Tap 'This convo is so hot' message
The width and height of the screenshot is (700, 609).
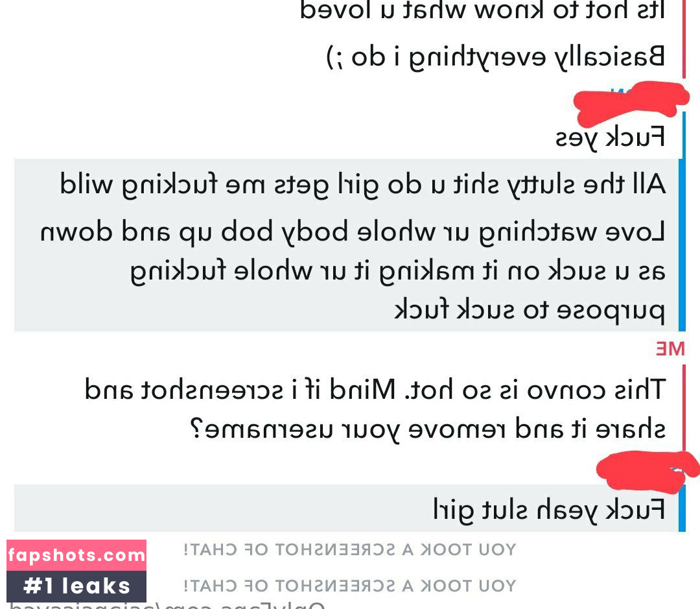(x=375, y=389)
